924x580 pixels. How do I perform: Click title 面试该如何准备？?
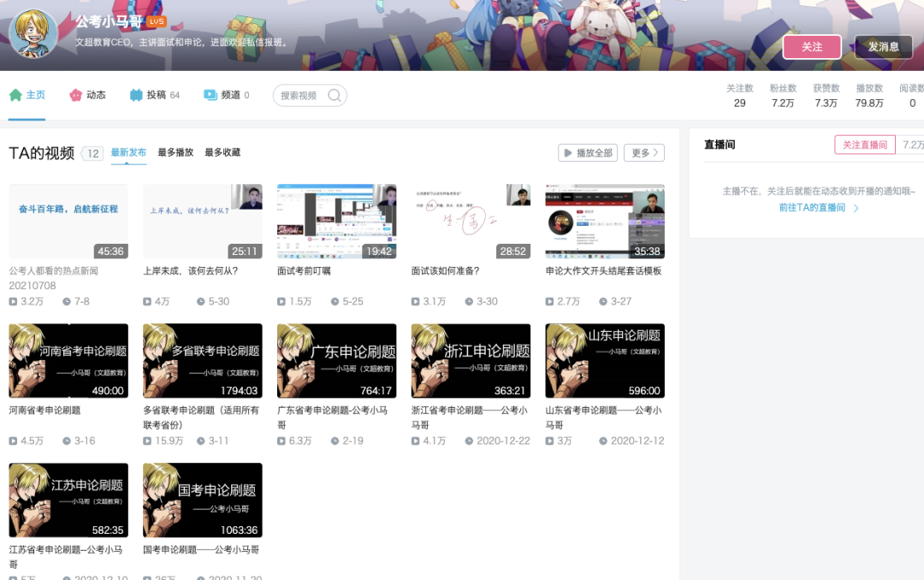pos(446,271)
